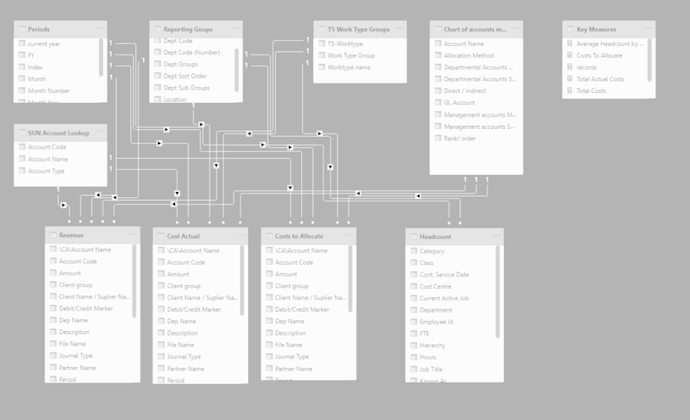Screen dimensions: 690x420
Task: Click the table icon beside Cost Actual title
Action: pos(161,236)
